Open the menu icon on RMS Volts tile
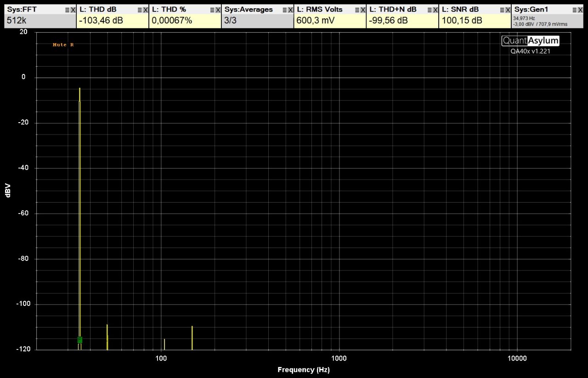This screenshot has height=378, width=588. click(x=357, y=10)
